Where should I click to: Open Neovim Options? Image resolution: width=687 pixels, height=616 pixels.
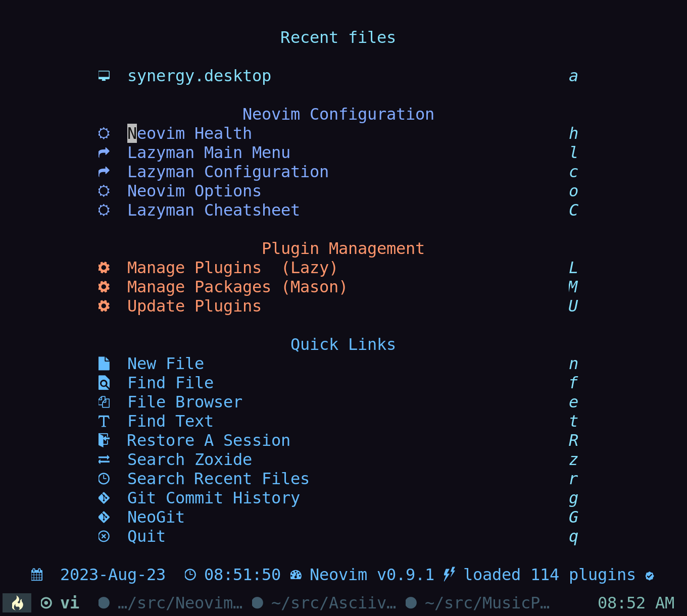click(x=194, y=191)
